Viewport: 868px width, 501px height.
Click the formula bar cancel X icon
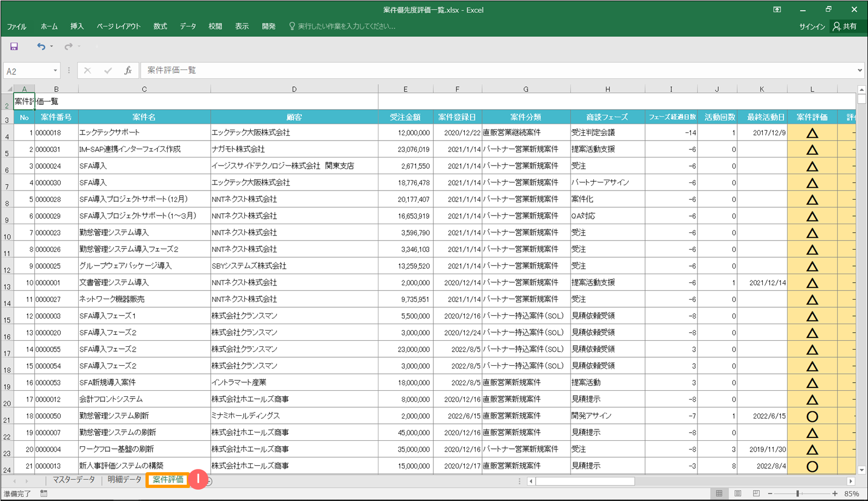pos(87,71)
